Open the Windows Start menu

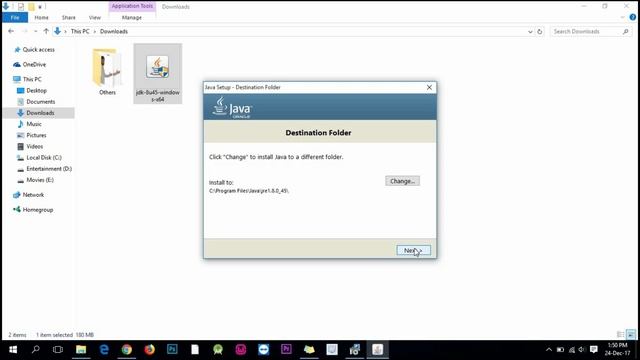coord(13,349)
